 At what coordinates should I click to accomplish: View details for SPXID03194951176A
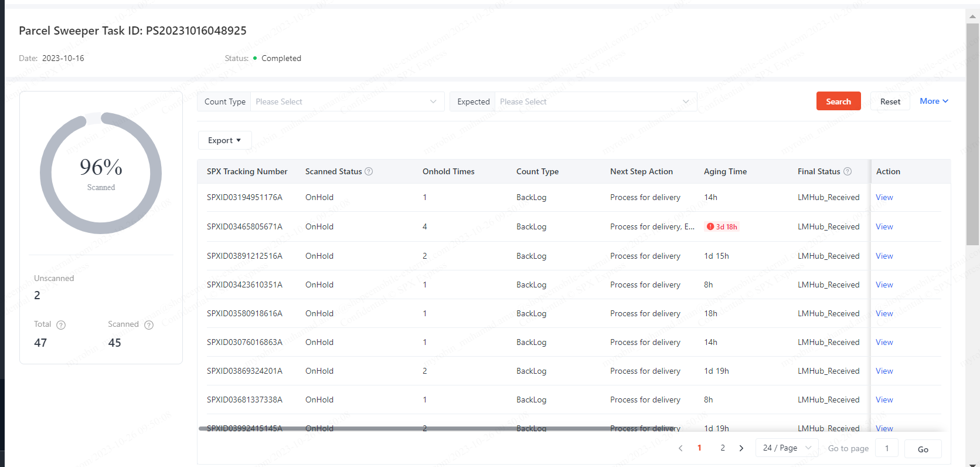[884, 197]
